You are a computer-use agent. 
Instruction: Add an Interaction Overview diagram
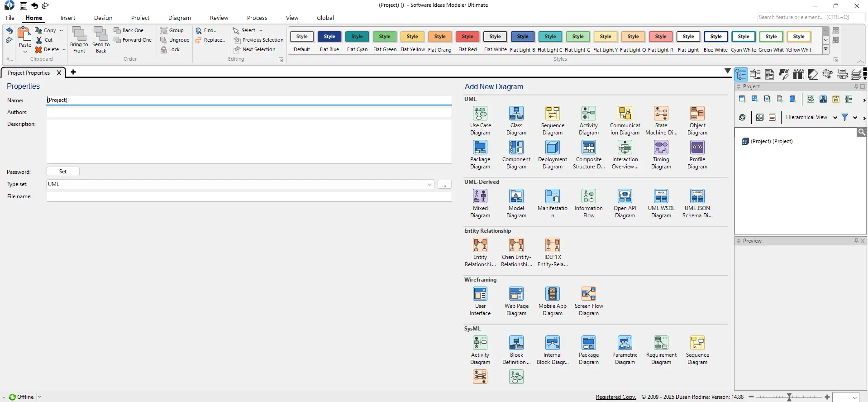tap(625, 154)
